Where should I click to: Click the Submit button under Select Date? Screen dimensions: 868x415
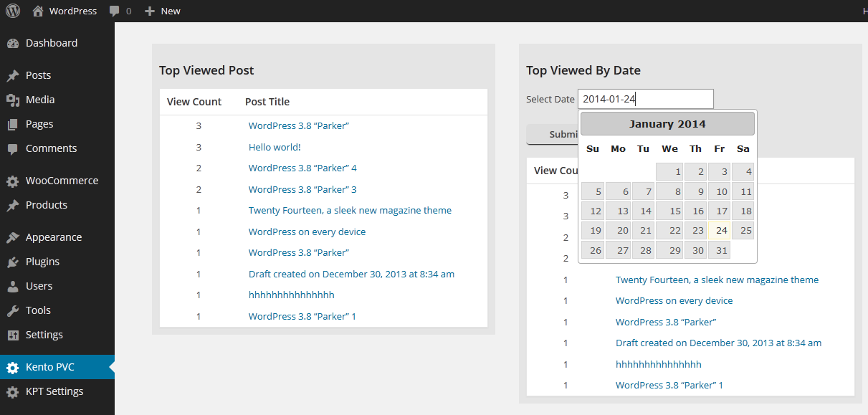tap(553, 134)
